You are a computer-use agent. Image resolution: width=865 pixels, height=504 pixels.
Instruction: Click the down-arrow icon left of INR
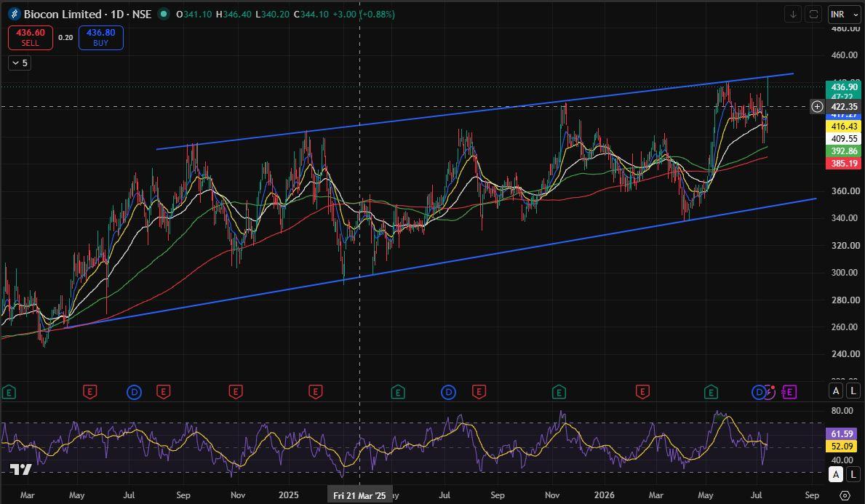point(793,15)
